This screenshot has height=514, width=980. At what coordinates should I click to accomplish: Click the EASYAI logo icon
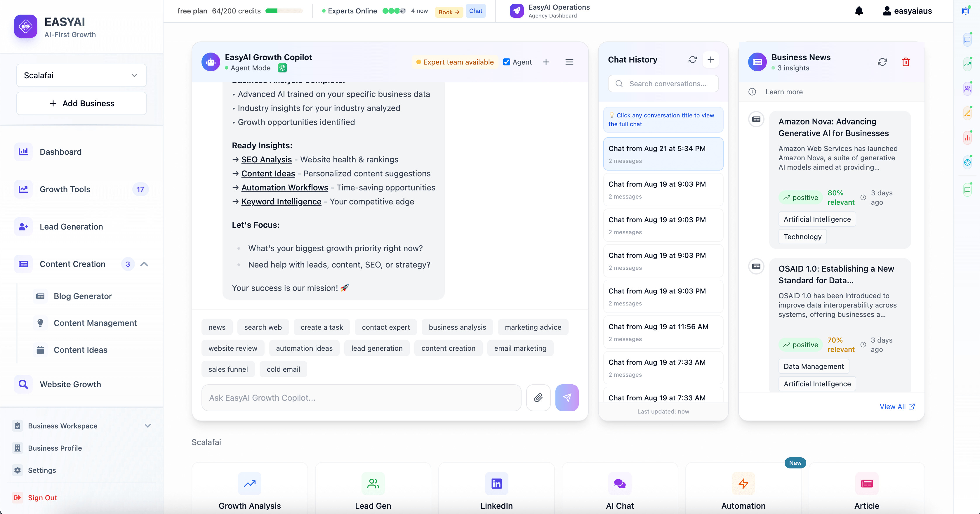25,26
